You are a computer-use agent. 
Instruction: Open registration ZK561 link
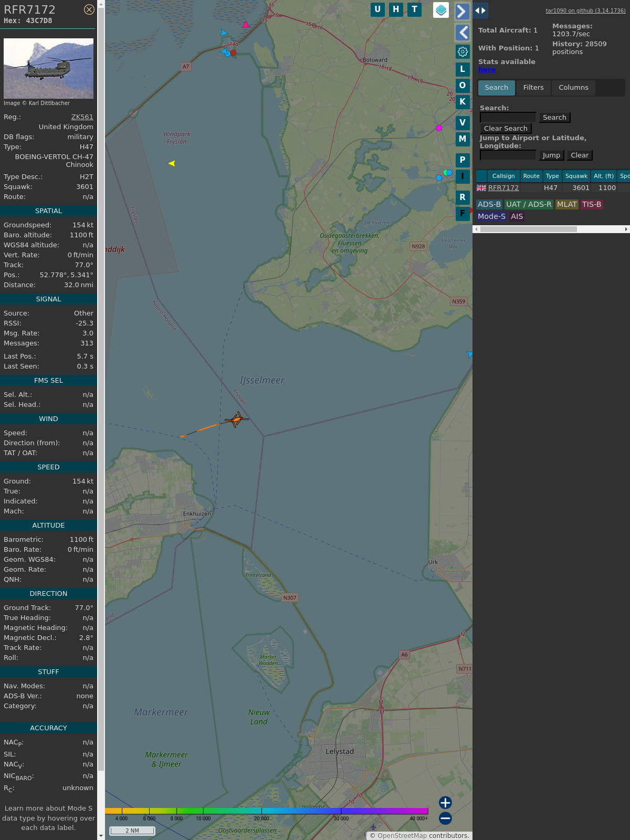[82, 117]
